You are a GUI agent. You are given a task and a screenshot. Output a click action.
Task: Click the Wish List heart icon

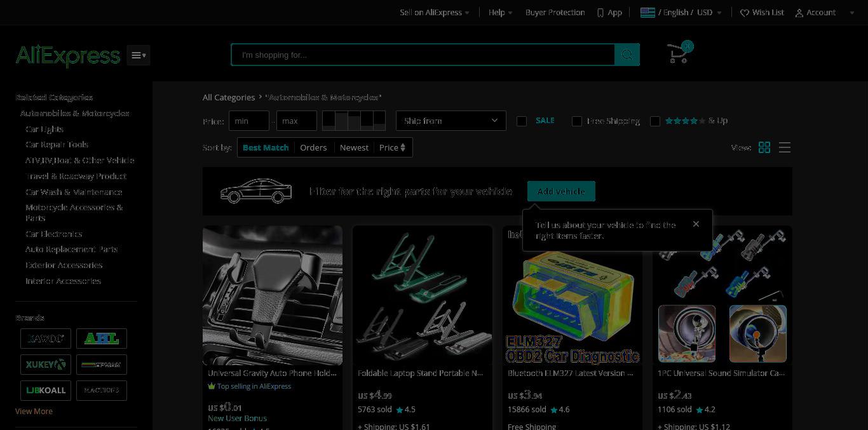tap(745, 13)
